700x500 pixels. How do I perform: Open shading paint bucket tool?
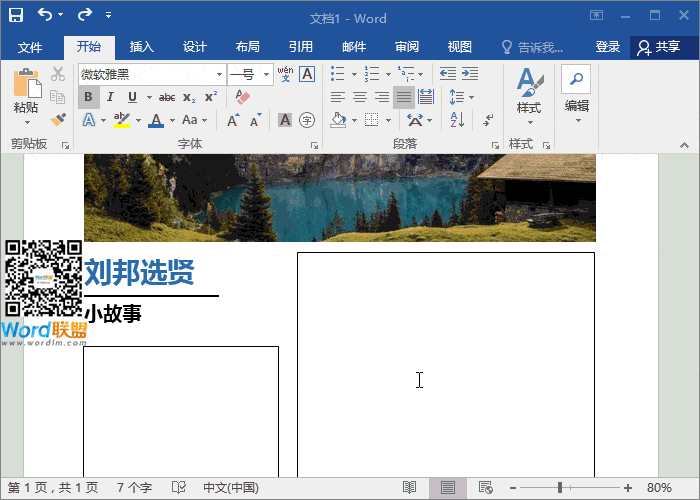click(338, 120)
